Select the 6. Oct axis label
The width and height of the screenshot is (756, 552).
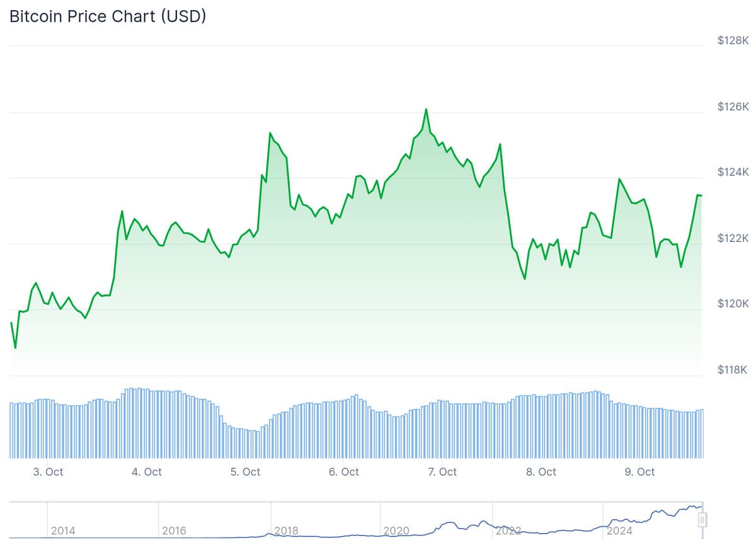click(x=344, y=472)
